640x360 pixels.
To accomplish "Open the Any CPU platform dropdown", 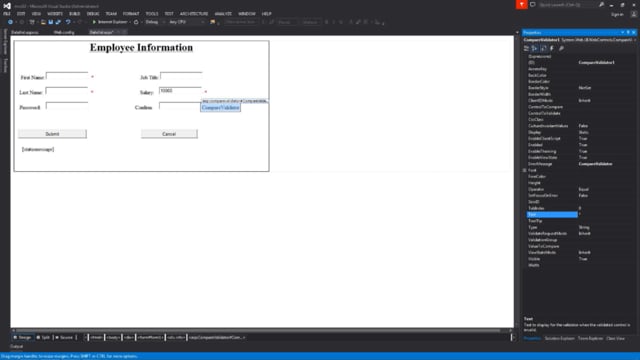I will (x=186, y=22).
